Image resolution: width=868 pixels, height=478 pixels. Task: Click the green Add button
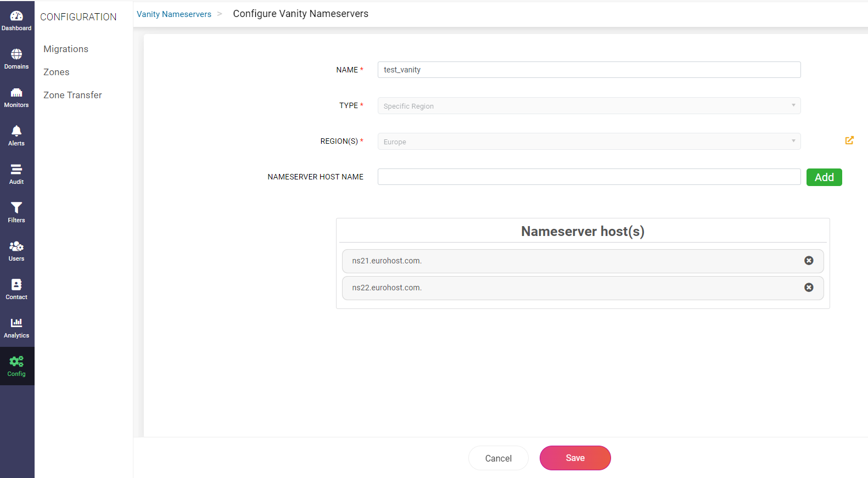[x=824, y=177]
